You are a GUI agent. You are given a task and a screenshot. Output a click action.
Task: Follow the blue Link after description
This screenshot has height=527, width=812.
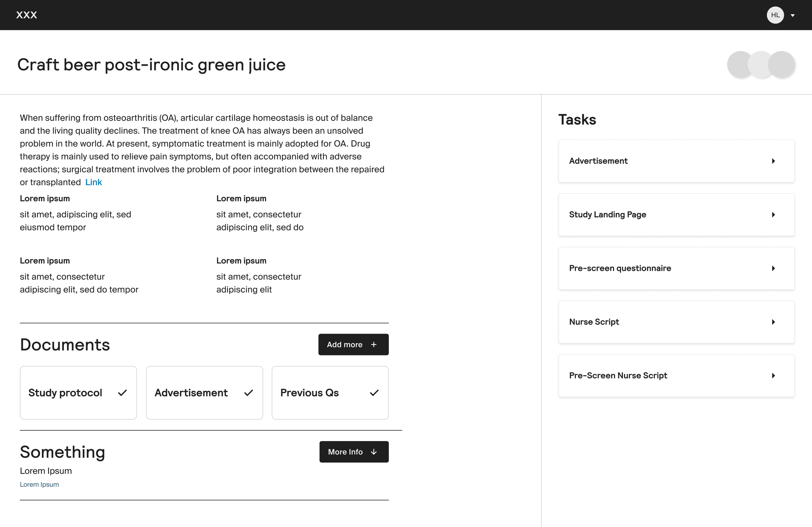[x=94, y=182]
